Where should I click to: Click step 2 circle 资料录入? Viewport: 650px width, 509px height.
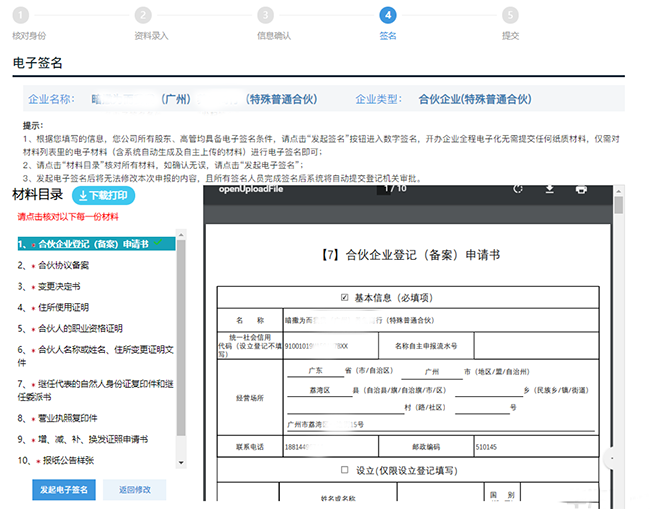pyautogui.click(x=143, y=16)
